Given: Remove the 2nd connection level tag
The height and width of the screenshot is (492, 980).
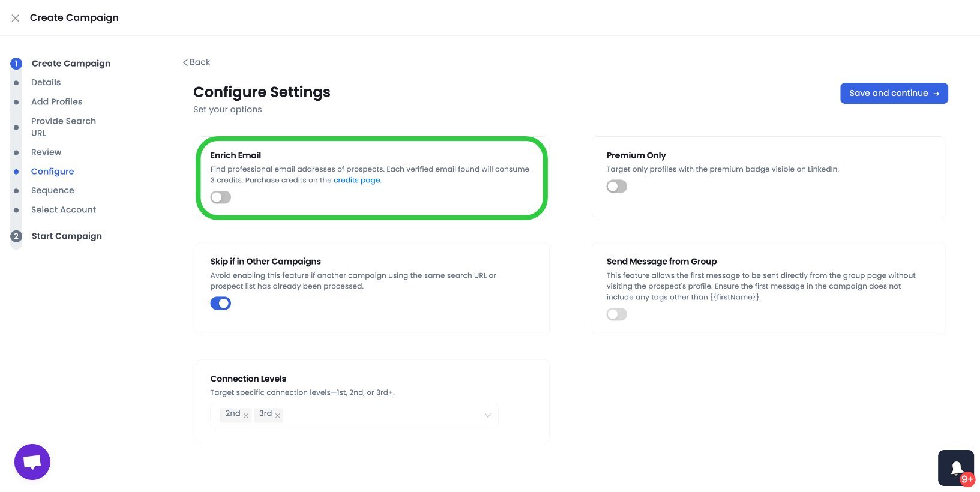Looking at the screenshot, I should click(x=246, y=415).
